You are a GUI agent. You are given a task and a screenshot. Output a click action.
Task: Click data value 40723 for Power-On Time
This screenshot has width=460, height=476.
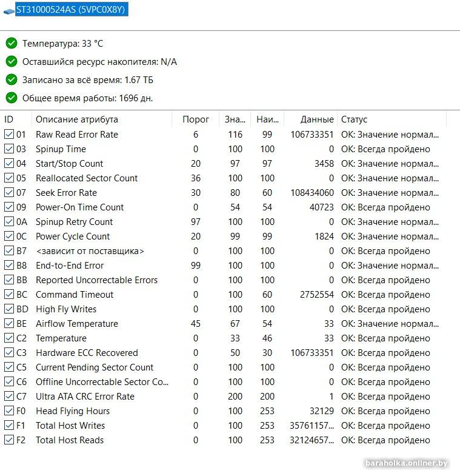pos(321,207)
